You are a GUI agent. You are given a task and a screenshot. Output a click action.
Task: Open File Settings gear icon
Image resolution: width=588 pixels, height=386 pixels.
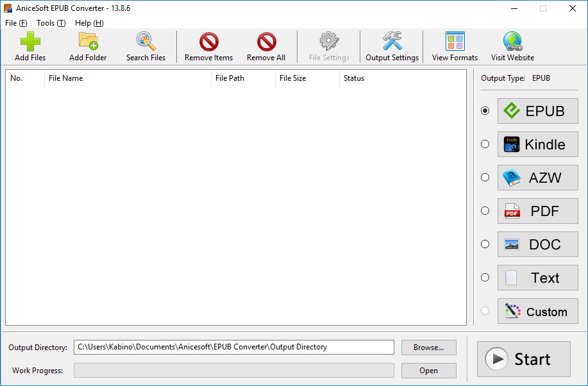click(329, 41)
